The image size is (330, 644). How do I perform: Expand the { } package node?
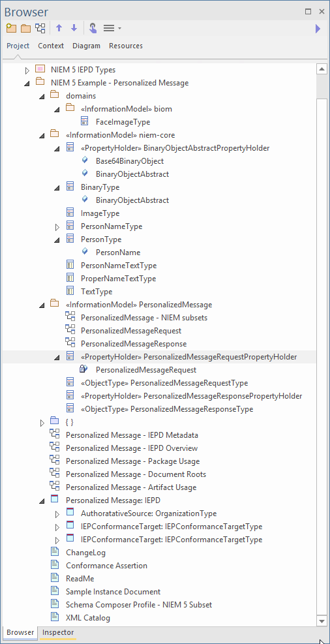[42, 423]
